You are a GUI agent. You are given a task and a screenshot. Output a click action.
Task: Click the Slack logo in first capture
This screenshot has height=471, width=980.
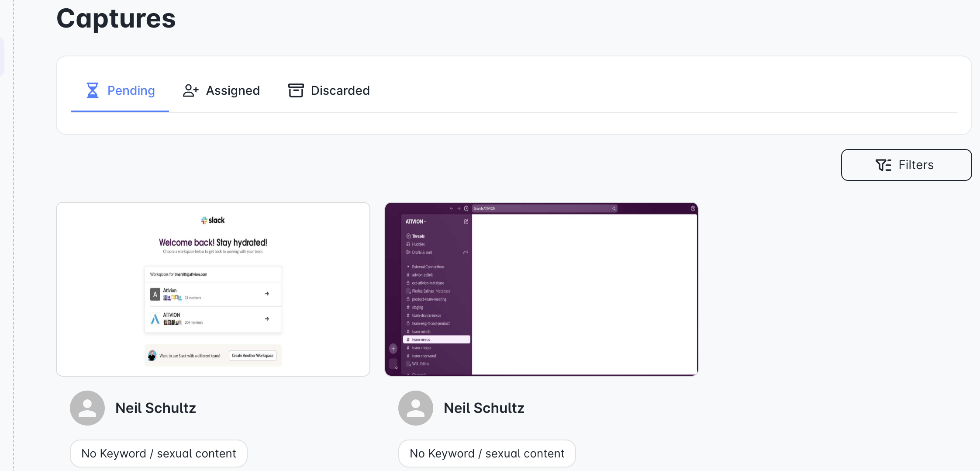point(213,220)
